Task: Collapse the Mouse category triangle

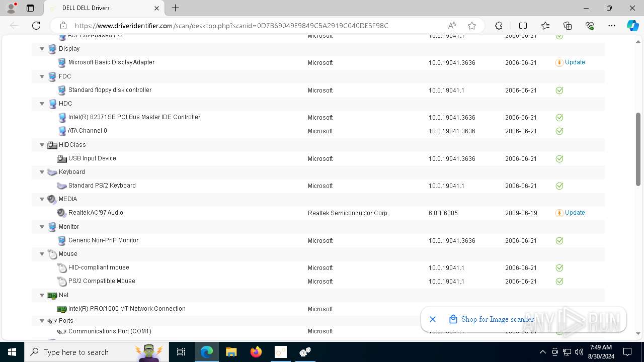Action: pos(42,254)
